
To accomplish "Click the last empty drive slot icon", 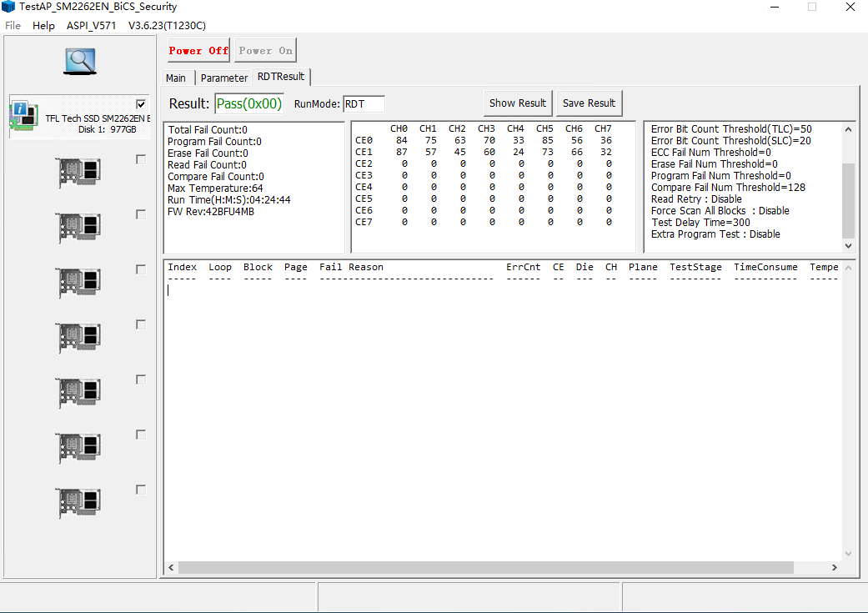I will click(79, 503).
